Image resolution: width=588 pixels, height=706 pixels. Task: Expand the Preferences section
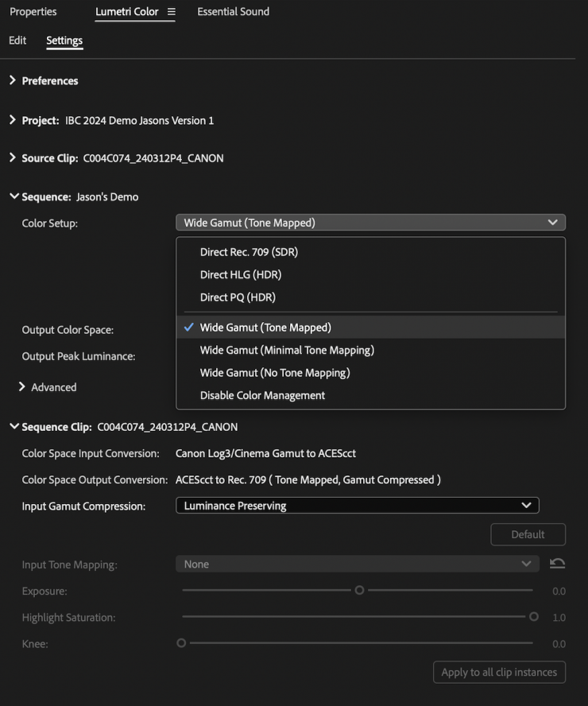point(13,80)
